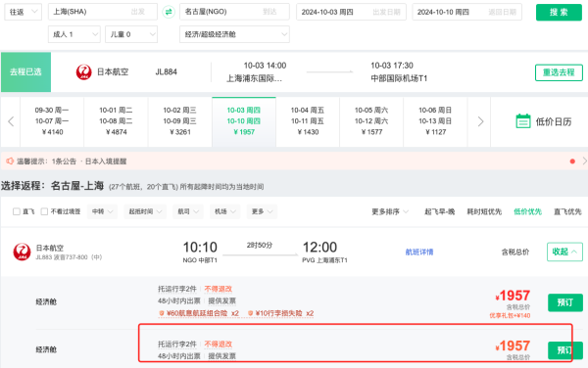The height and width of the screenshot is (368, 588).
Task: Open the 成人 1 passenger dropdown
Action: point(74,34)
